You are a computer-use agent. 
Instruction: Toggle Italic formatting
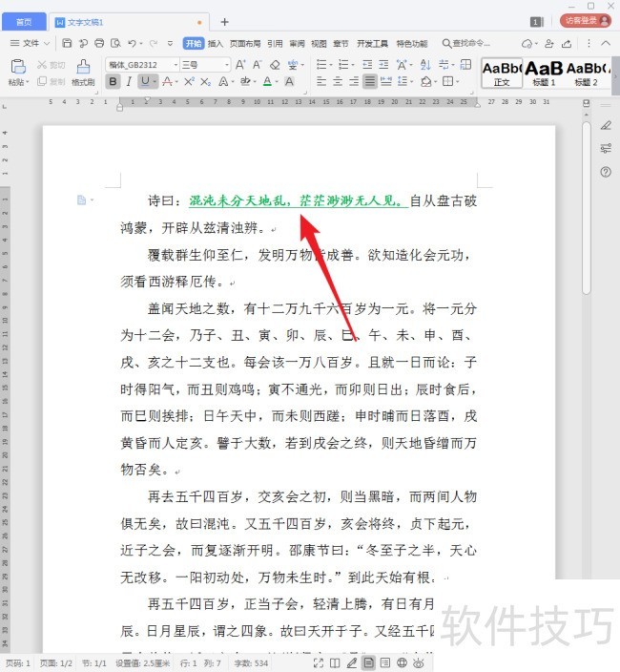(x=129, y=81)
